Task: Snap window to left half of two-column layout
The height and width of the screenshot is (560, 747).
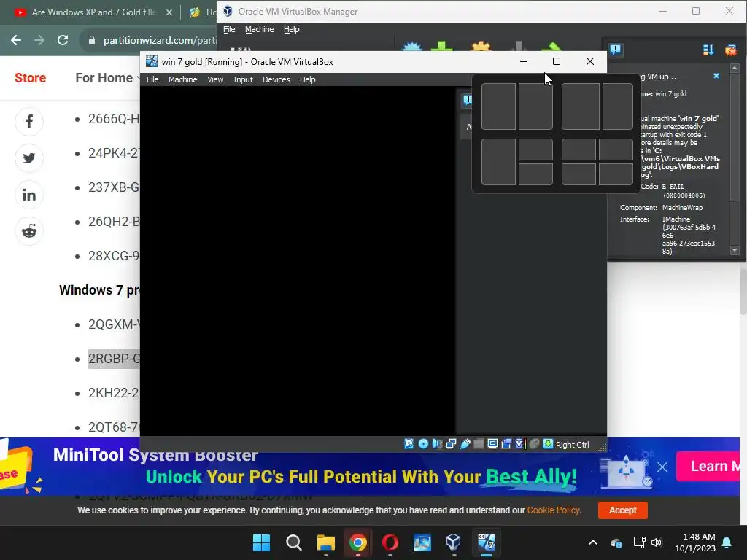Action: click(498, 106)
